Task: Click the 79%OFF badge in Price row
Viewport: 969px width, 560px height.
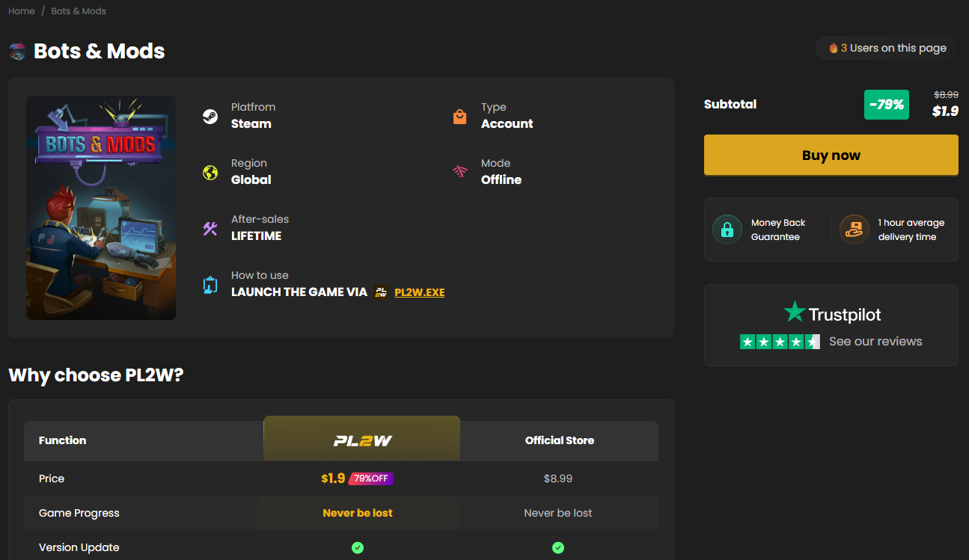Action: (371, 479)
